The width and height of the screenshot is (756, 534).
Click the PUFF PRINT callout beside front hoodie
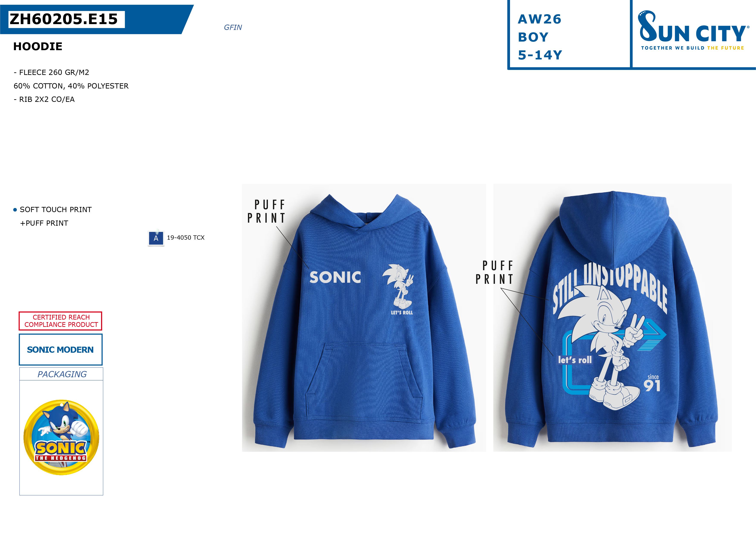(x=267, y=211)
